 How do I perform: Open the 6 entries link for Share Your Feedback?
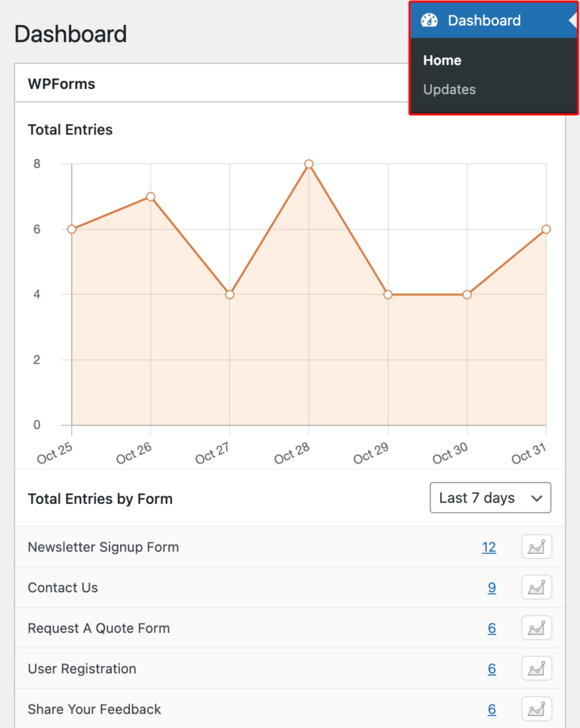pos(491,709)
